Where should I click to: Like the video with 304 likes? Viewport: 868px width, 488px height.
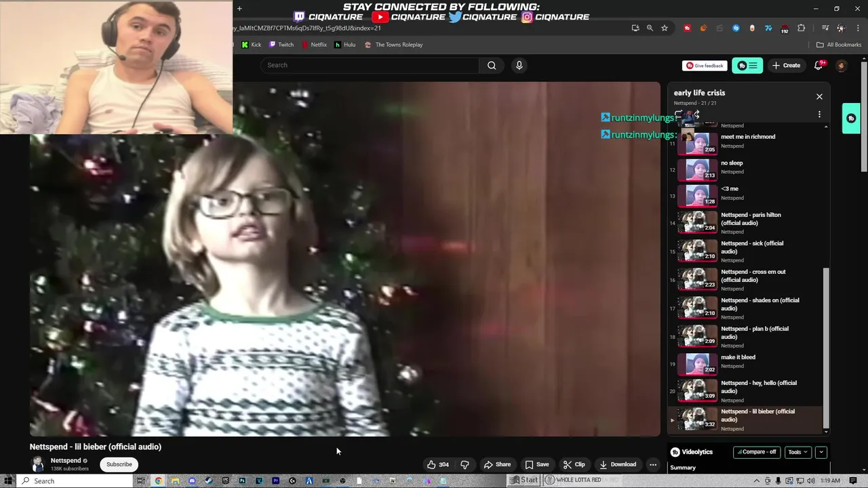click(438, 464)
